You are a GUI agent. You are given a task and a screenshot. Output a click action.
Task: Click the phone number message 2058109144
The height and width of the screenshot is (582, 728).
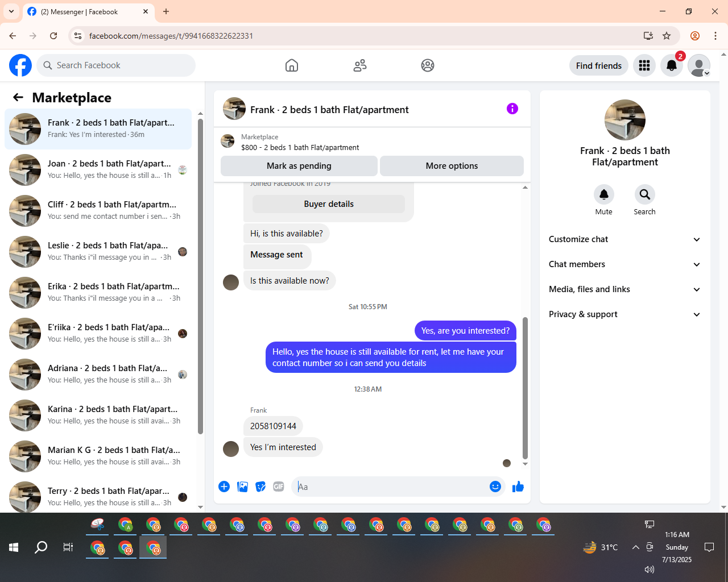tap(273, 426)
